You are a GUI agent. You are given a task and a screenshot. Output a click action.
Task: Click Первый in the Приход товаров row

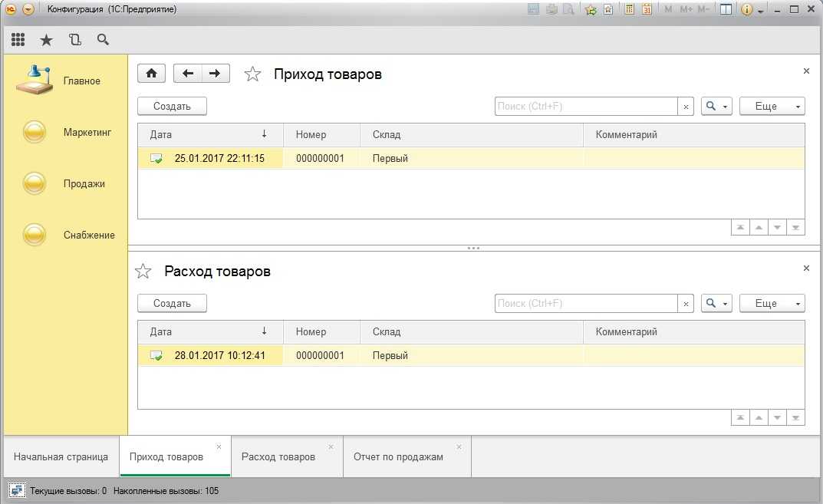pos(390,158)
